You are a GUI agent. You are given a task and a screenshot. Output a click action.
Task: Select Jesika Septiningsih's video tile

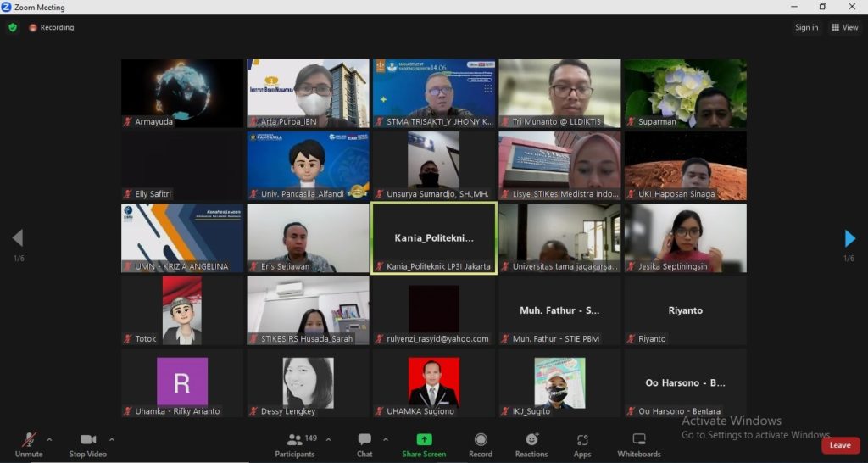click(685, 238)
